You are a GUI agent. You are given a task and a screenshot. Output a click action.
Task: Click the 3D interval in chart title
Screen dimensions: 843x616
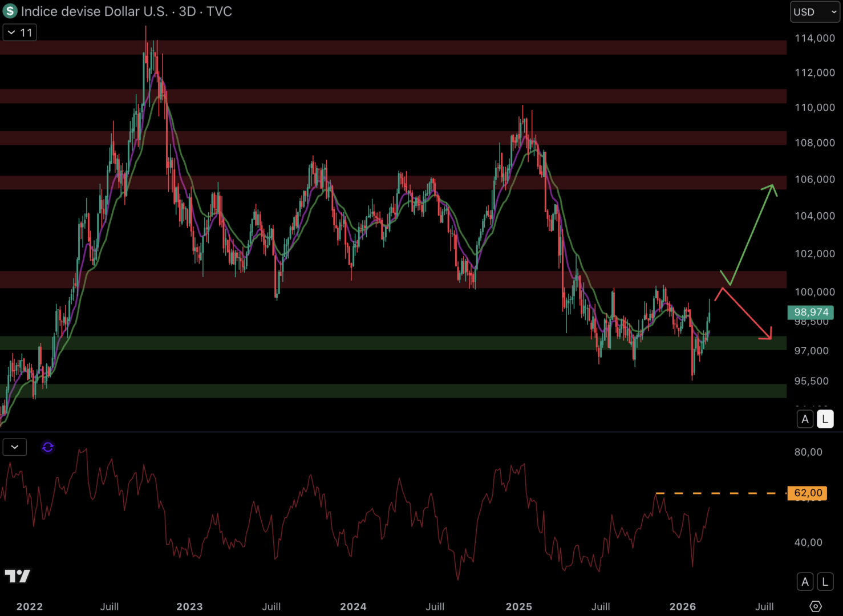187,11
